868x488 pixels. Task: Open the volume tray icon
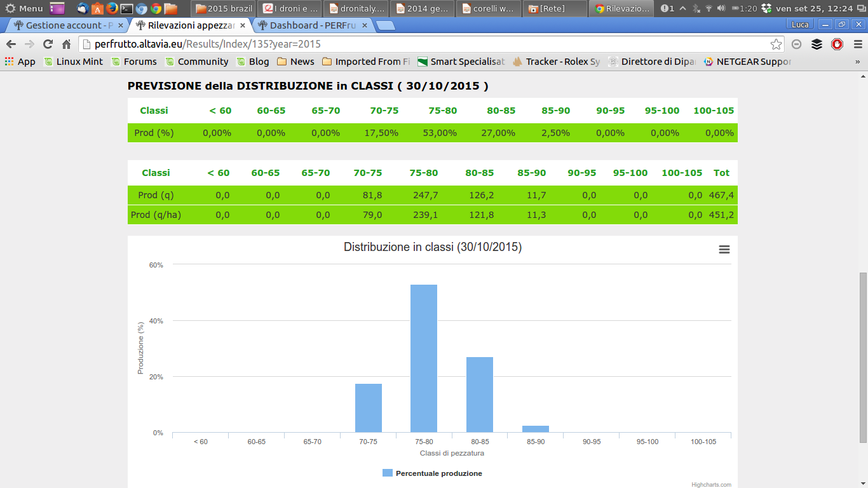pos(721,8)
